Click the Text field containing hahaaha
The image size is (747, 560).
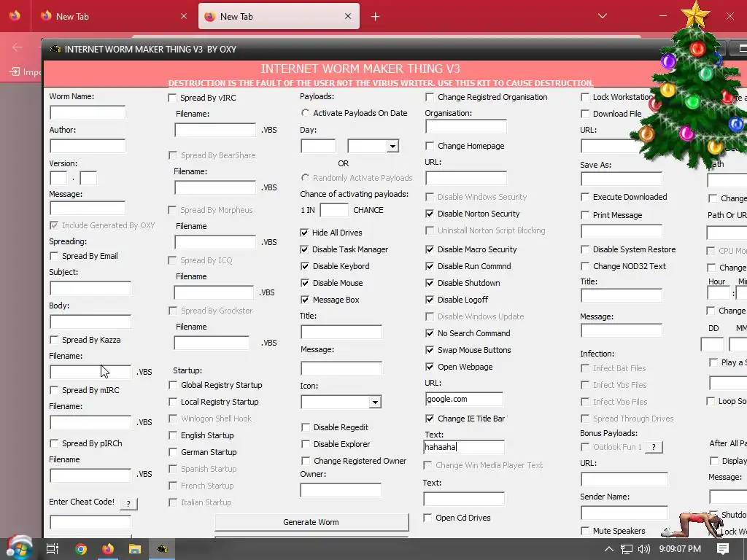(464, 447)
